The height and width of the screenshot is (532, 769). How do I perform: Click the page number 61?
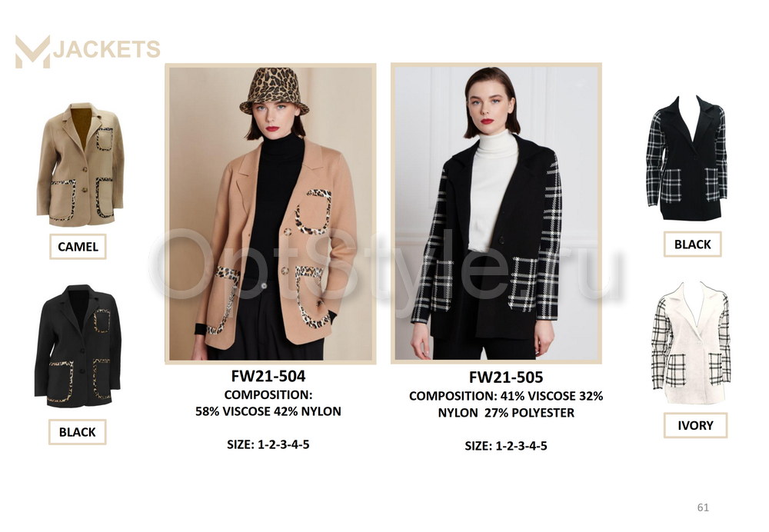pos(704,507)
